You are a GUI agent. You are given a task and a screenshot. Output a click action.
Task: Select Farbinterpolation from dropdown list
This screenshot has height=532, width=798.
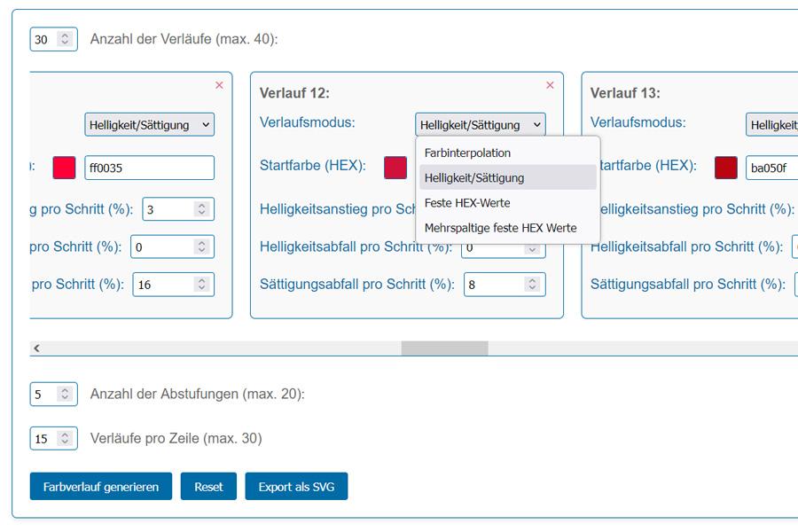467,153
